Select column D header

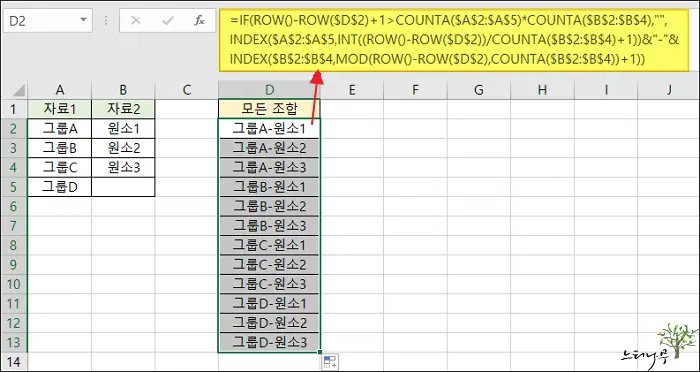(x=269, y=90)
